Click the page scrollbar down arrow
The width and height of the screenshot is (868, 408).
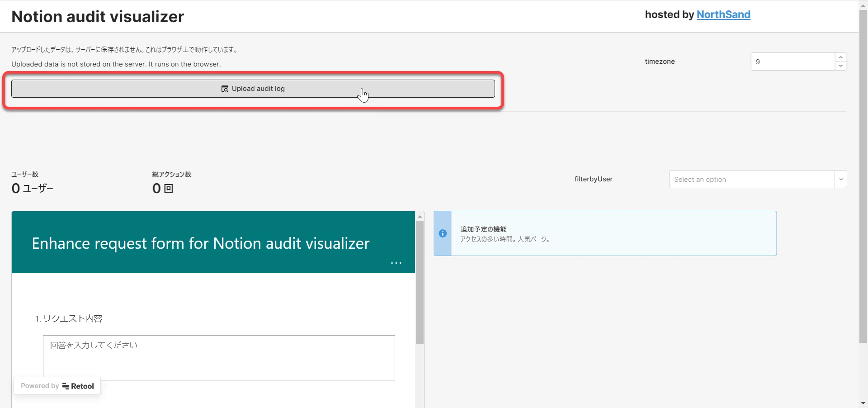(863, 403)
